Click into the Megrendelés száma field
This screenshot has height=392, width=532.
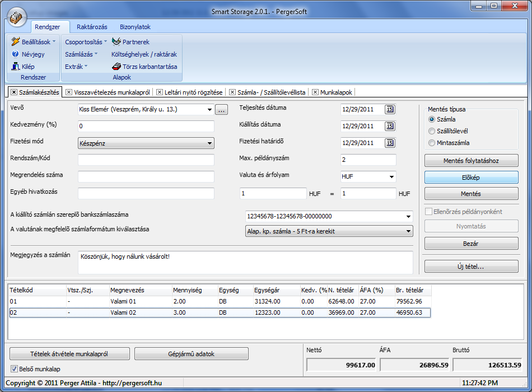click(146, 177)
